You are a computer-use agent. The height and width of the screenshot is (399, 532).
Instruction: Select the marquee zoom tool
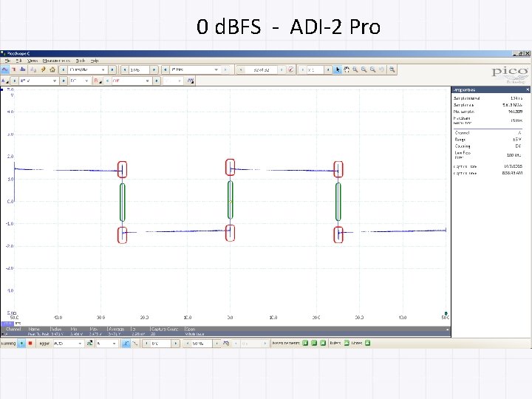[355, 69]
